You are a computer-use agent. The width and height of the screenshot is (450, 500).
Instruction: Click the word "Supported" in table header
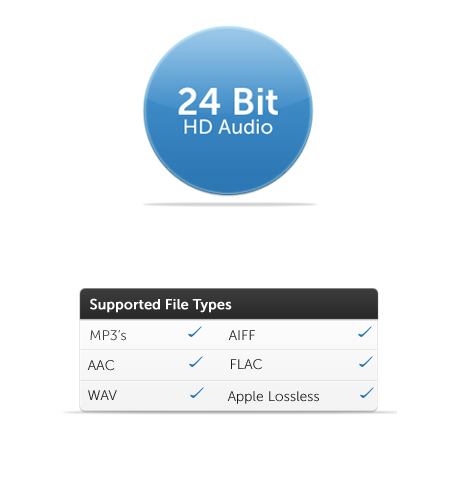pyautogui.click(x=125, y=305)
